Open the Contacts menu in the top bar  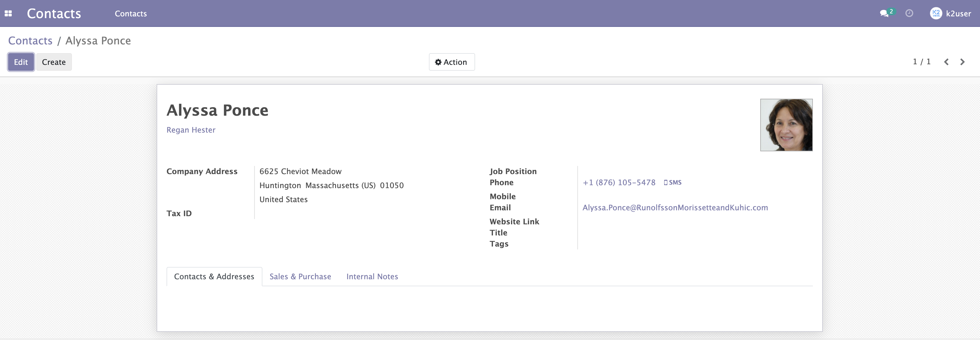[x=131, y=13]
